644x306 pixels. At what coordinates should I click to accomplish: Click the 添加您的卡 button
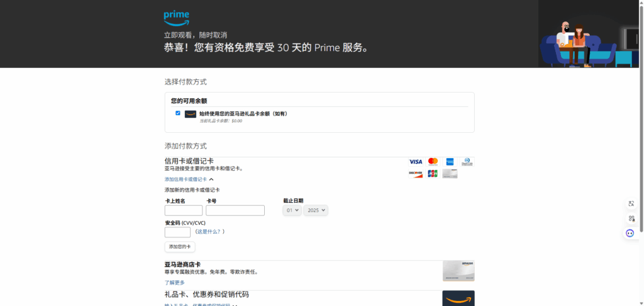point(180,247)
